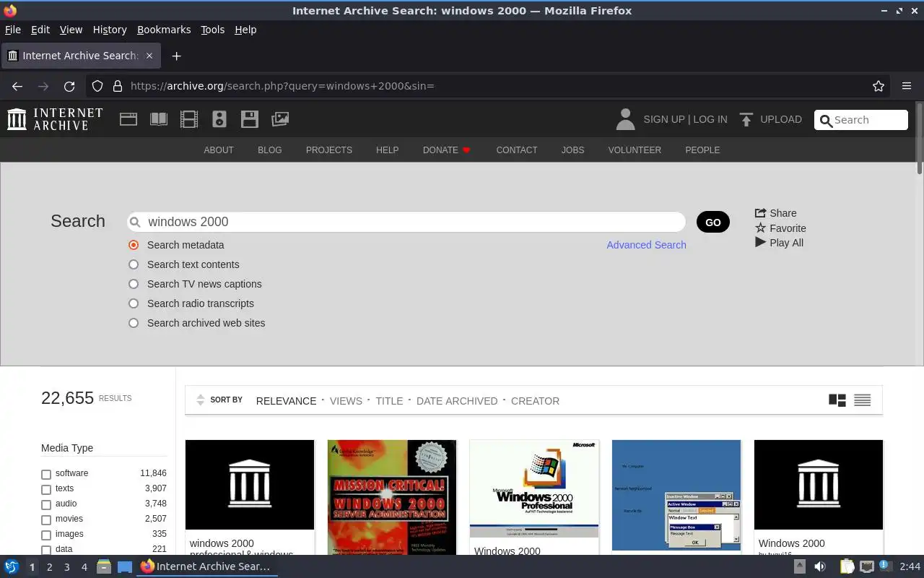This screenshot has width=924, height=578.
Task: Select Search archived web sites option
Action: [x=134, y=323]
